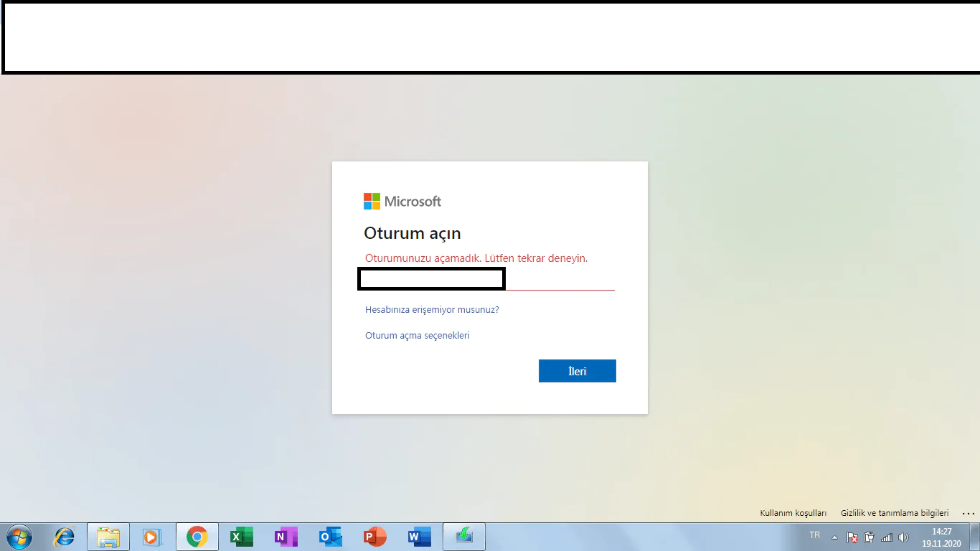980x551 pixels.
Task: Open the 'Oturum açma seçenekleri' link
Action: pos(418,335)
